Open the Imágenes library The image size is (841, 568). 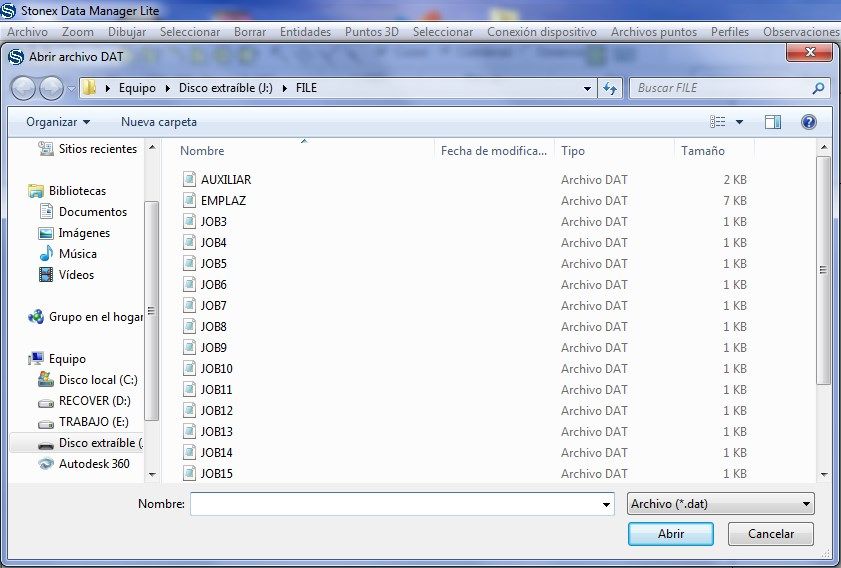pyautogui.click(x=74, y=233)
